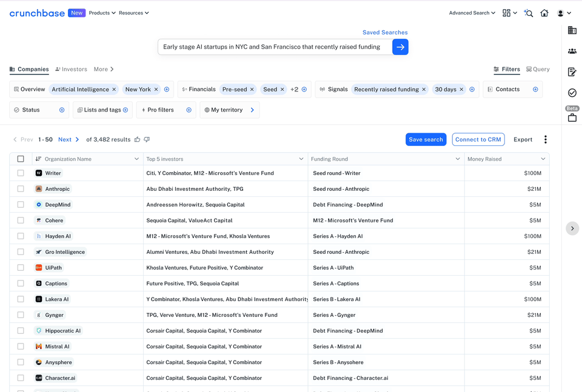
Task: Open the Beta briefcase icon in sidebar
Action: 572,118
